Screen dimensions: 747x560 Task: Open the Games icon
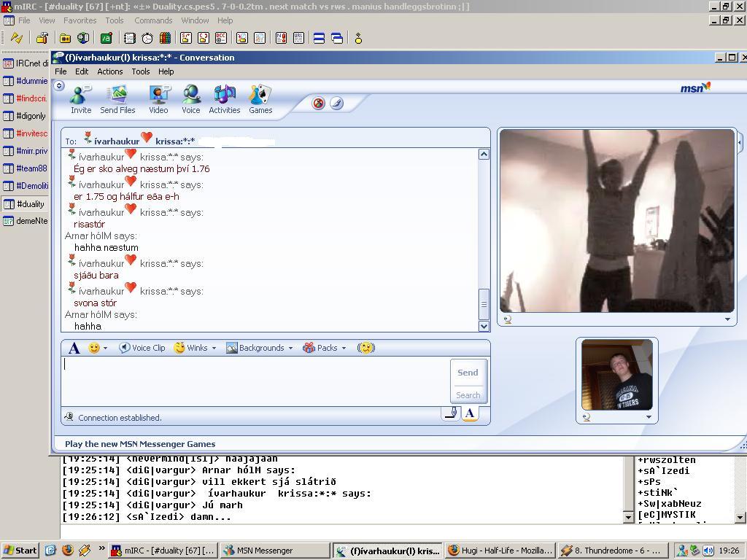coord(260,99)
